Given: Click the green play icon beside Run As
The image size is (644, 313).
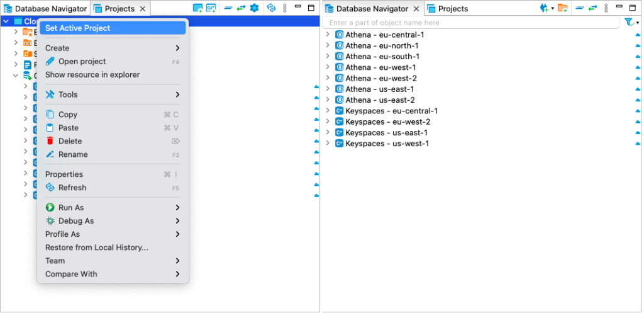Looking at the screenshot, I should 50,208.
